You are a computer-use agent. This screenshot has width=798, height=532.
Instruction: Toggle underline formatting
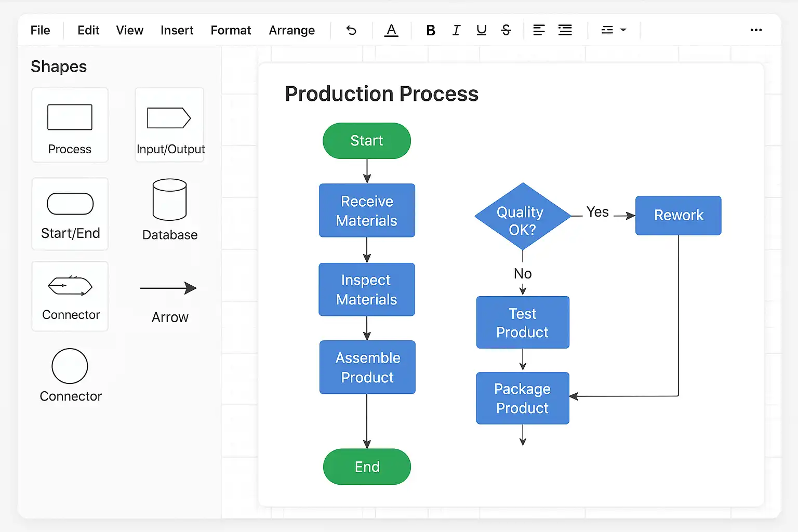click(481, 31)
